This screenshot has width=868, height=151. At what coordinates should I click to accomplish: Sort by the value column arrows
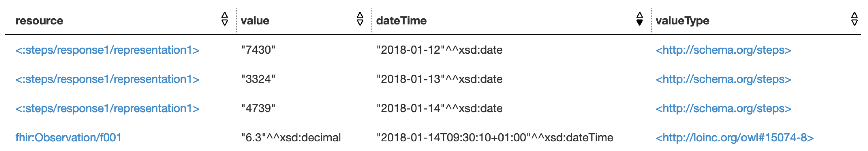click(360, 19)
